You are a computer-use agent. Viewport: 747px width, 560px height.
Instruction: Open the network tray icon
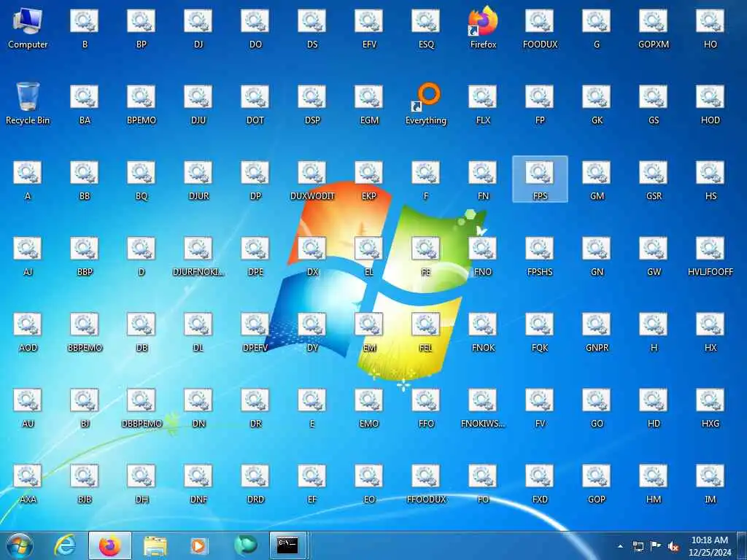point(638,546)
